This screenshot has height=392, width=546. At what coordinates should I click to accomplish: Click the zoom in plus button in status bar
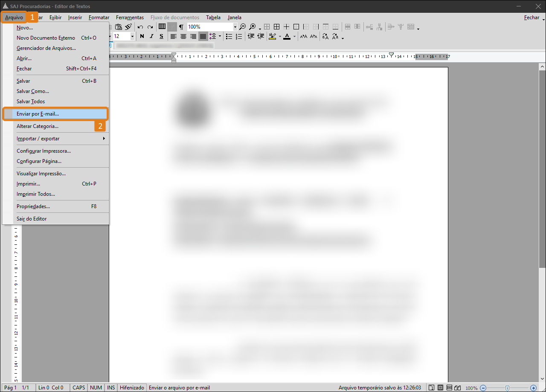coord(533,388)
